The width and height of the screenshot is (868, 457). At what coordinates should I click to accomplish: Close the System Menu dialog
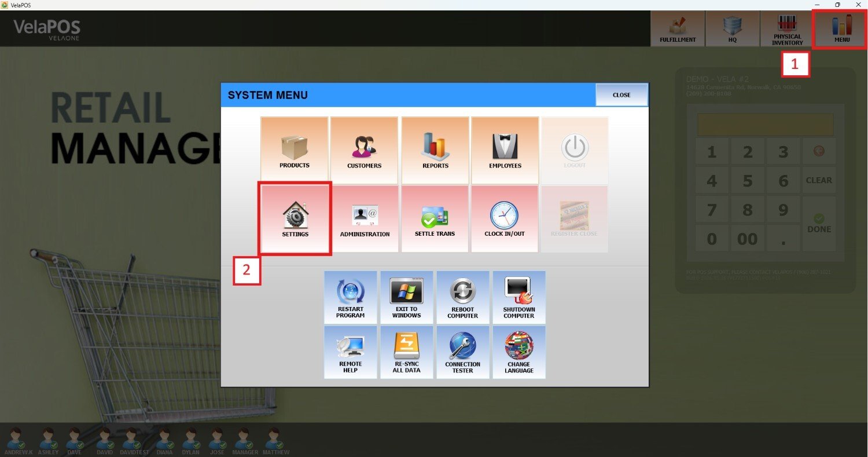click(x=621, y=95)
